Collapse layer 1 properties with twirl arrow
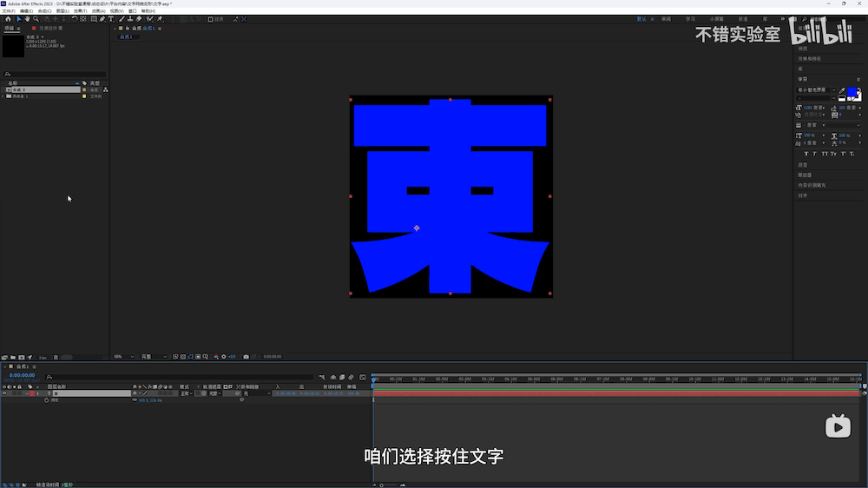 pos(27,393)
